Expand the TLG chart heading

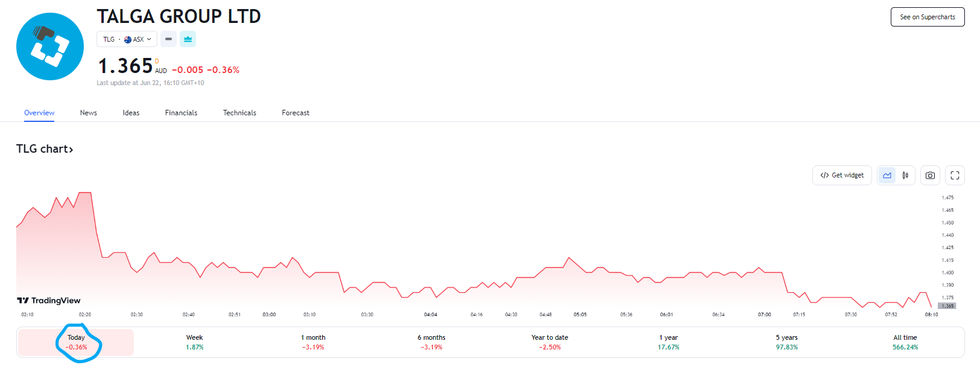point(45,149)
